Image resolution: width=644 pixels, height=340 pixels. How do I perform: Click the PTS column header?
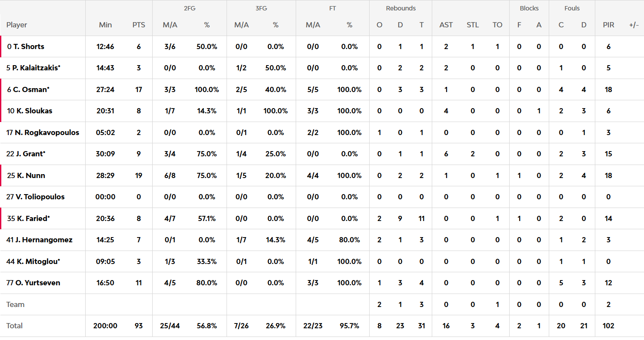(x=139, y=25)
